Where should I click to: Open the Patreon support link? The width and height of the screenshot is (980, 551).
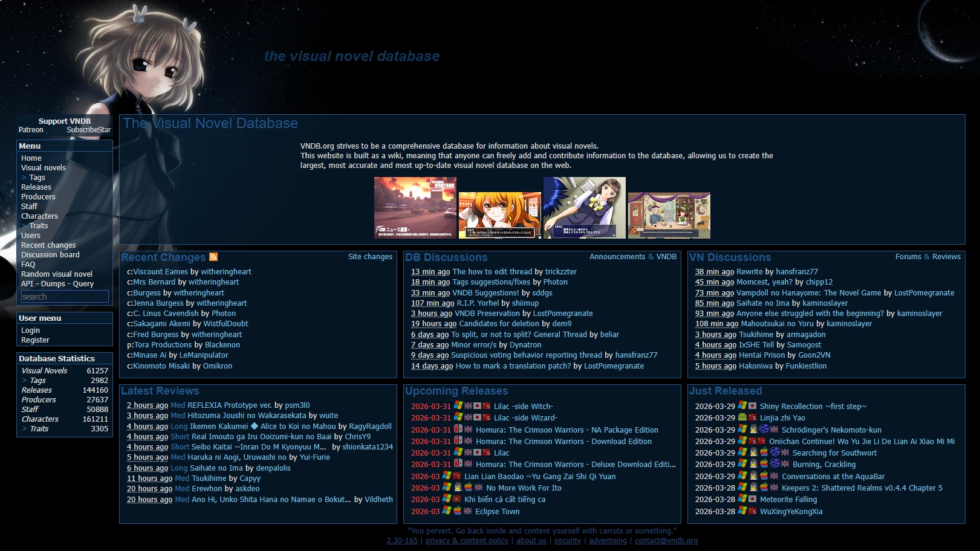tap(31, 130)
